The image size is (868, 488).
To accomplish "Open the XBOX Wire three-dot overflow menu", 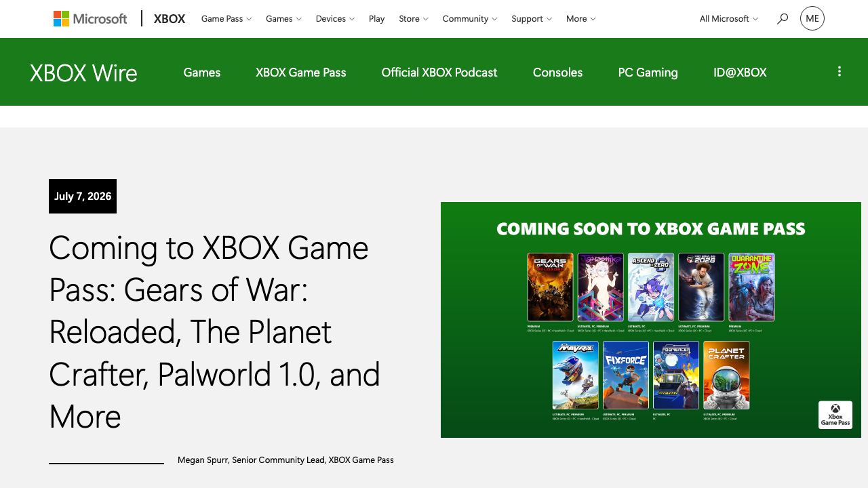I will [840, 72].
